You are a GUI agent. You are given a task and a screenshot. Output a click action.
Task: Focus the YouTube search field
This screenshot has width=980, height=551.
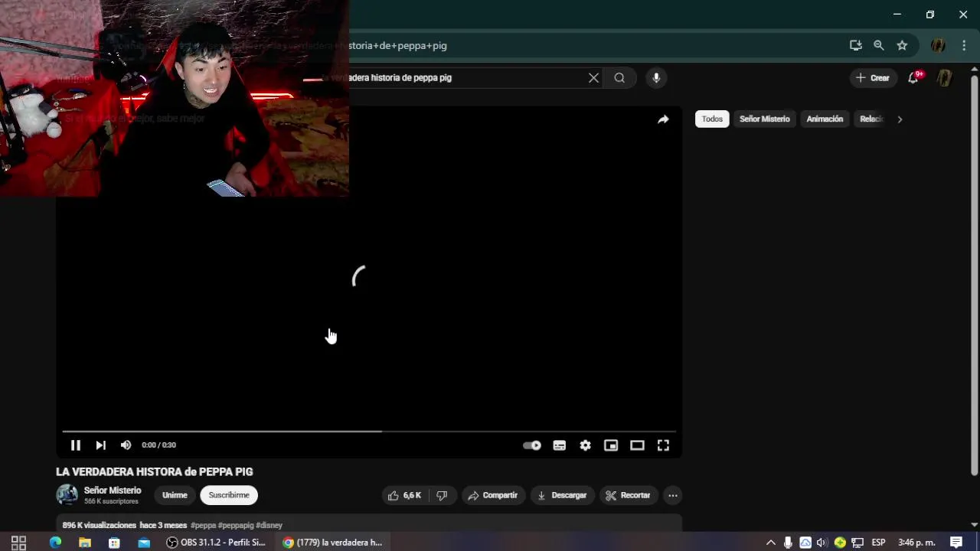pyautogui.click(x=467, y=77)
